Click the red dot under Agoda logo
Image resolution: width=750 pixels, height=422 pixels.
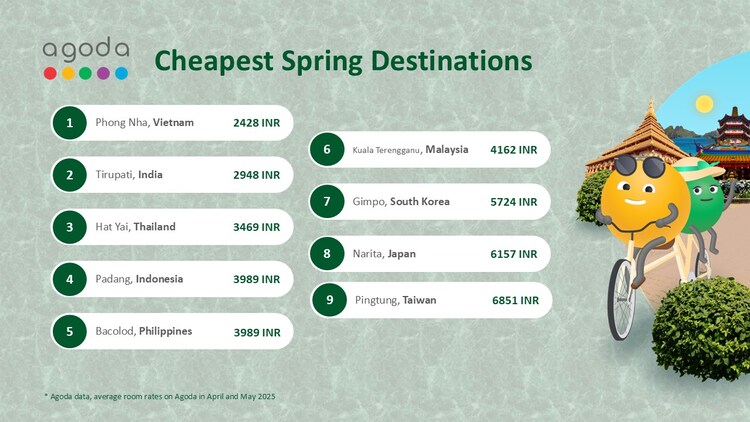50,73
